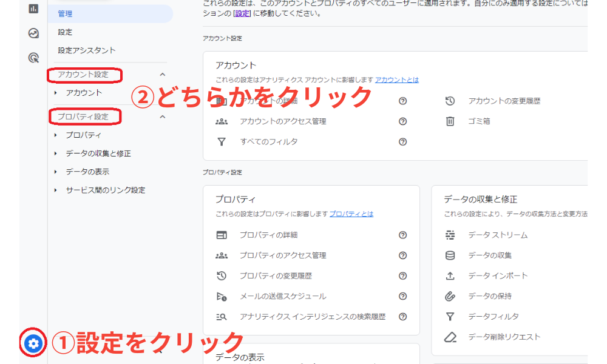Viewport: 607px width, 364px height.
Task: Open データの保持 settings
Action: point(491,295)
